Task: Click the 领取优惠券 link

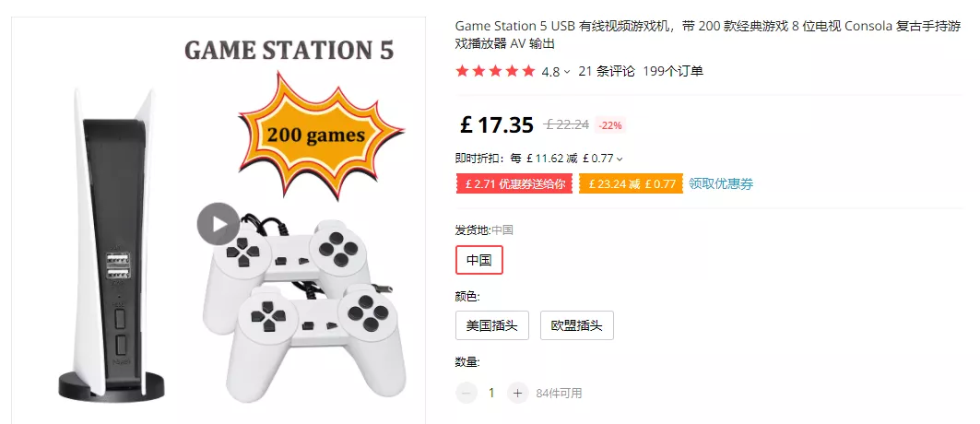Action: click(x=721, y=183)
